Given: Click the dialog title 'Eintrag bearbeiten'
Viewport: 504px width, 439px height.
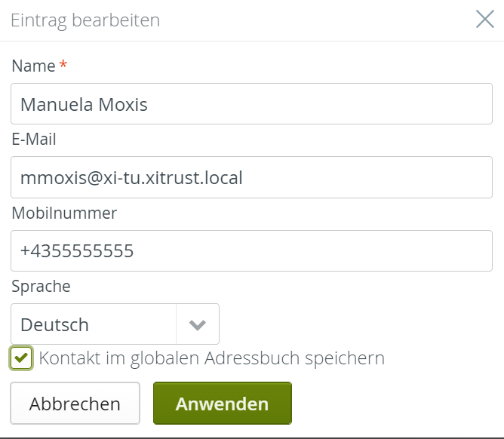Looking at the screenshot, I should click(x=85, y=20).
